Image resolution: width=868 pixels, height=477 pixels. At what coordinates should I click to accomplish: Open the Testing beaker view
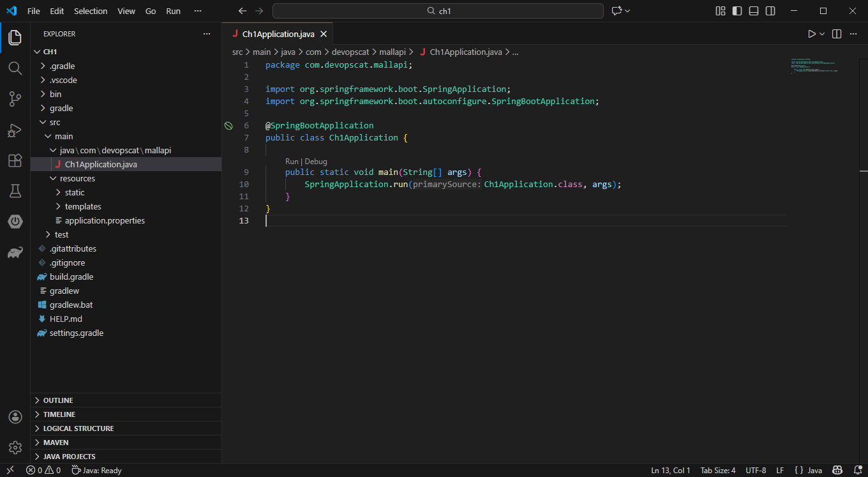coord(15,191)
